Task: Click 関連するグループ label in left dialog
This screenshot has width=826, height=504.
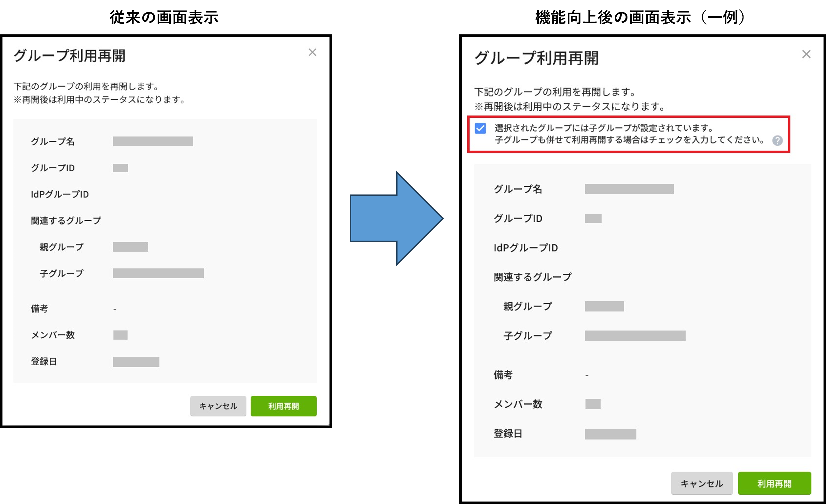Action: [66, 221]
